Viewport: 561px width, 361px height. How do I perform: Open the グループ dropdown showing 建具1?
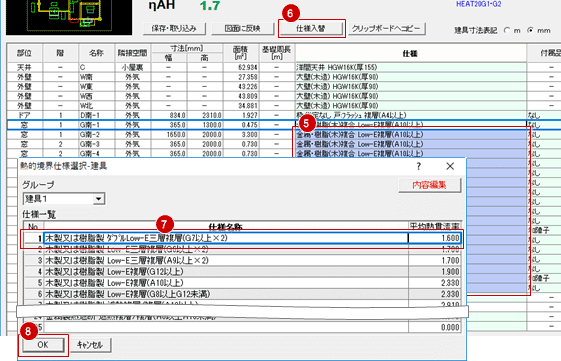[64, 199]
